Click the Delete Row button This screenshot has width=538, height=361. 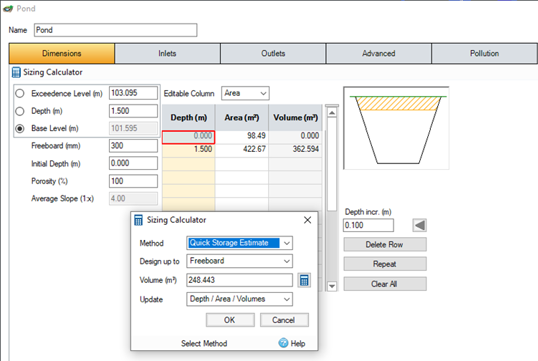click(385, 245)
